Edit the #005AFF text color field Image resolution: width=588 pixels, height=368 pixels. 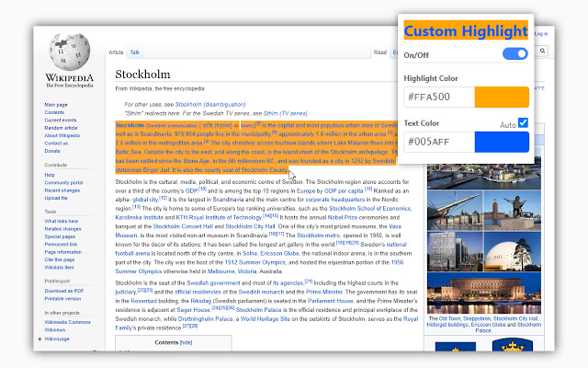(x=439, y=142)
